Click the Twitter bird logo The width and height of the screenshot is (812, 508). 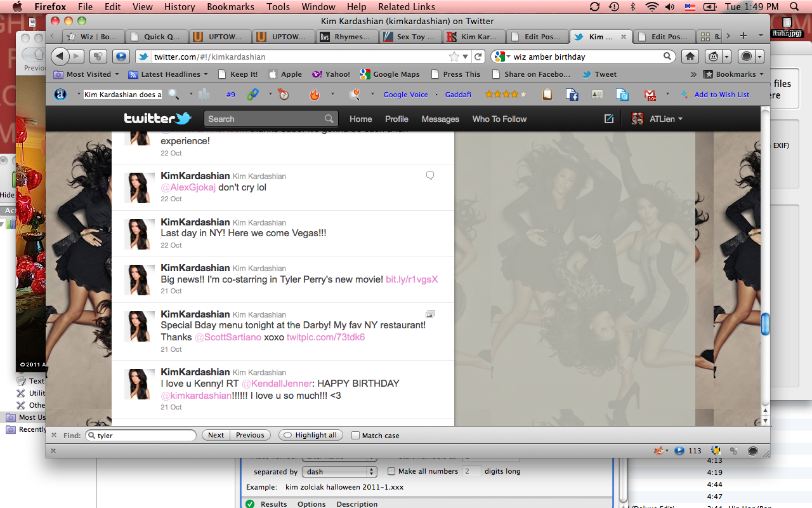coord(157,119)
